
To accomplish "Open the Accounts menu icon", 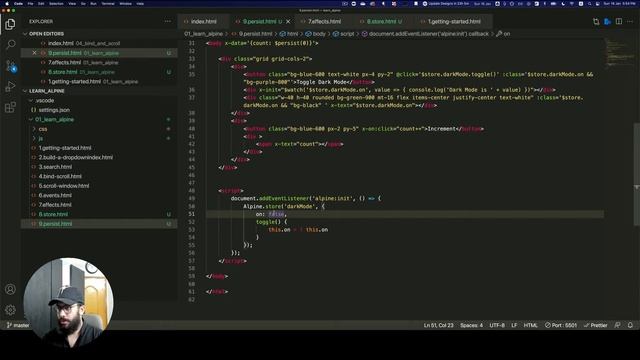I will 10,289.
